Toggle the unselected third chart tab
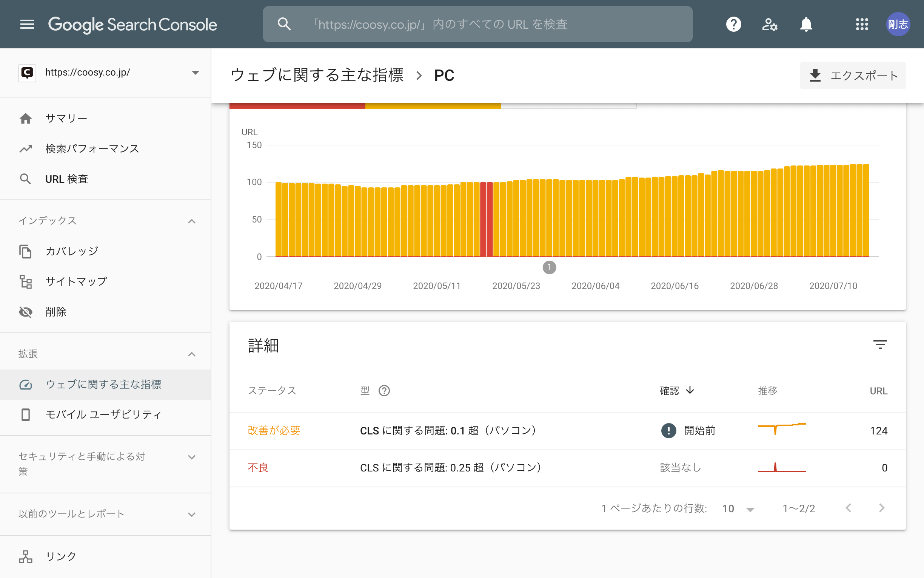The image size is (924, 578). tap(569, 105)
